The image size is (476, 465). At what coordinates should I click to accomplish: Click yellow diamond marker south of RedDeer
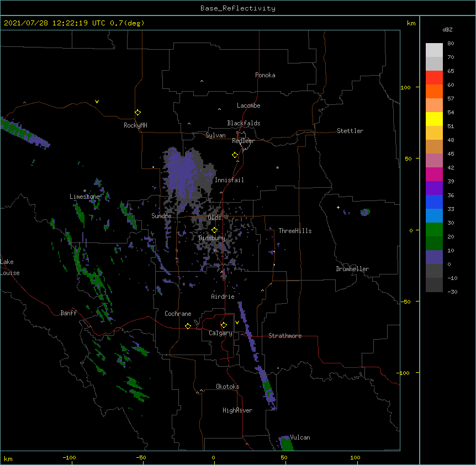pos(235,155)
